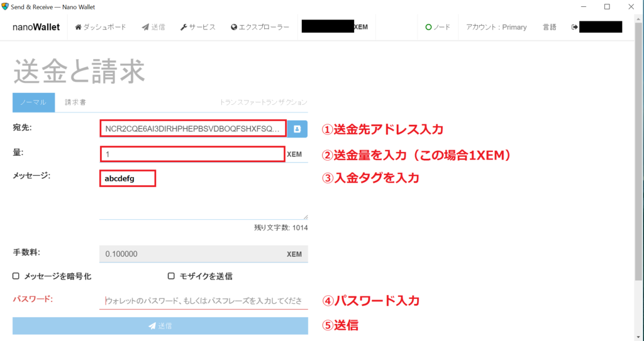
Task: Switch to the ノーマル tab
Action: click(34, 102)
